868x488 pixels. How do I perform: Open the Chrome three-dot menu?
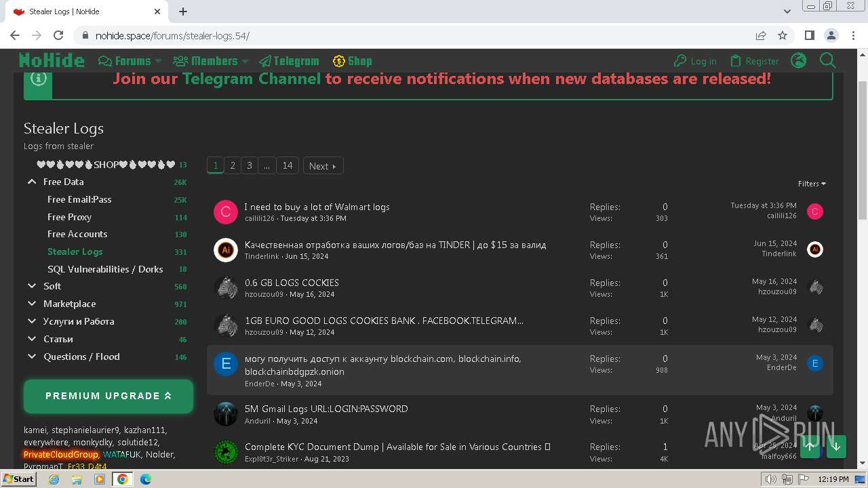(x=852, y=35)
